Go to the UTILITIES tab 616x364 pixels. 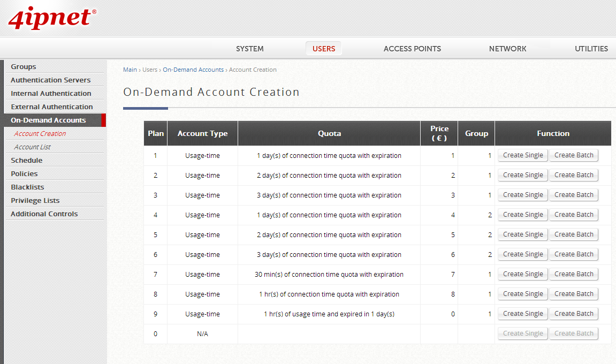coord(591,49)
